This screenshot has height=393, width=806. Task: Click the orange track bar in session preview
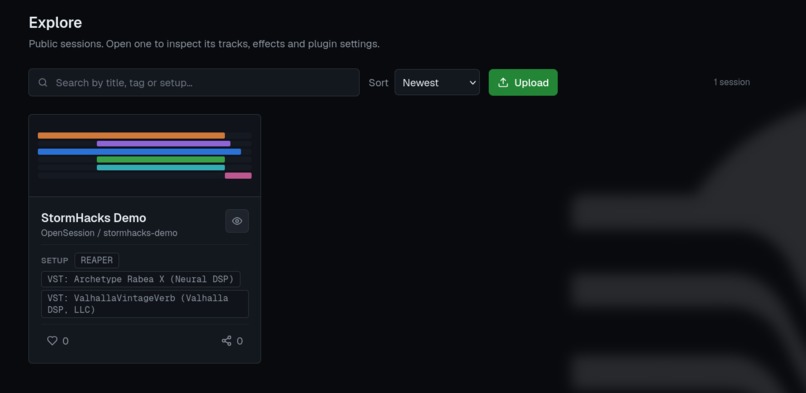pos(131,136)
